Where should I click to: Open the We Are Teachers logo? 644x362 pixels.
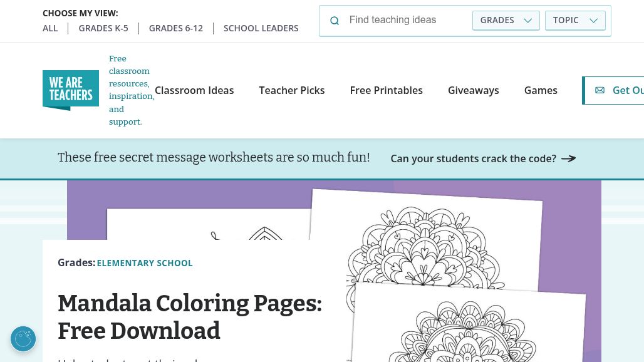(71, 90)
